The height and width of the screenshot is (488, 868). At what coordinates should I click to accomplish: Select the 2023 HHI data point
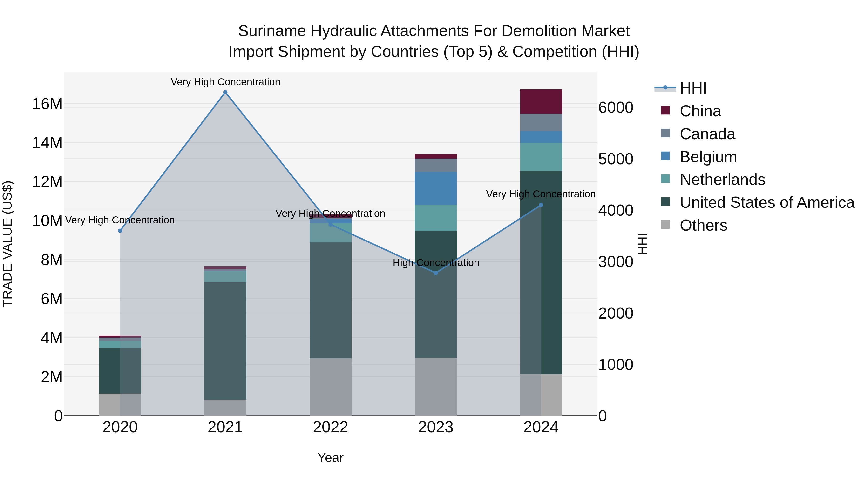436,273
